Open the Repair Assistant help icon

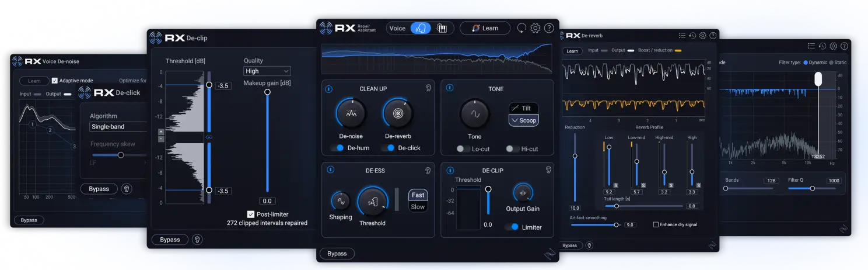(x=549, y=28)
